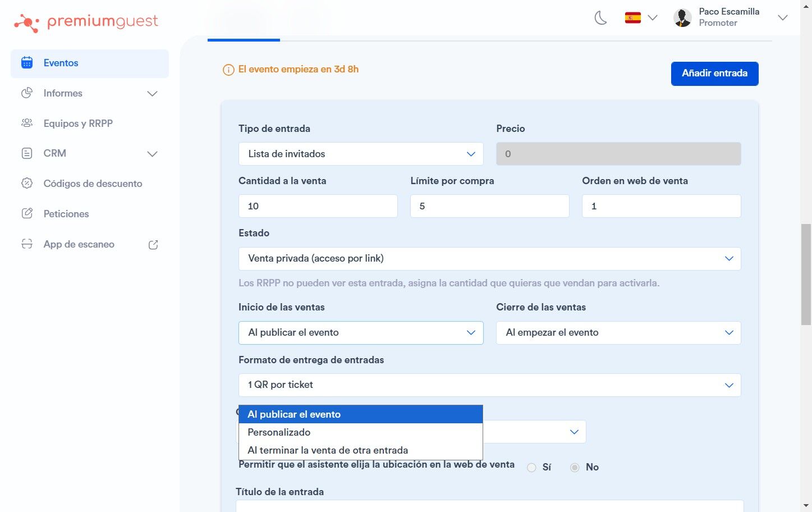The height and width of the screenshot is (512, 812).
Task: Open Eventos calendar icon in sidebar
Action: (27, 63)
